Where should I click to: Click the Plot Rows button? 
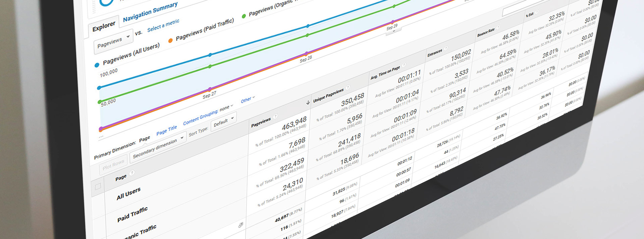(113, 164)
